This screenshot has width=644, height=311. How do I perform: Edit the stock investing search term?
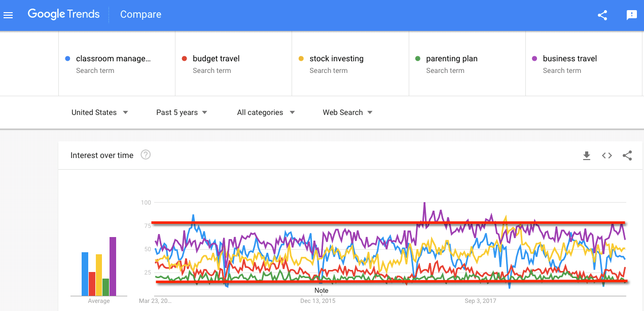(x=336, y=59)
